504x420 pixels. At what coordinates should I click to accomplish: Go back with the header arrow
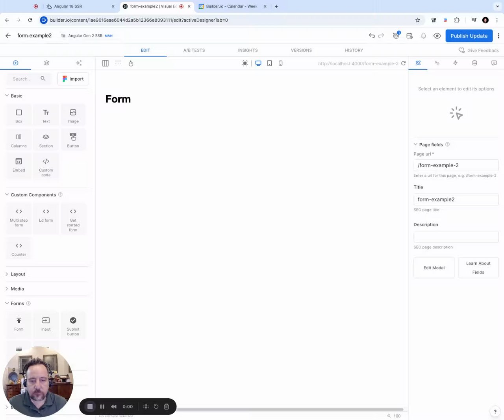(8, 35)
